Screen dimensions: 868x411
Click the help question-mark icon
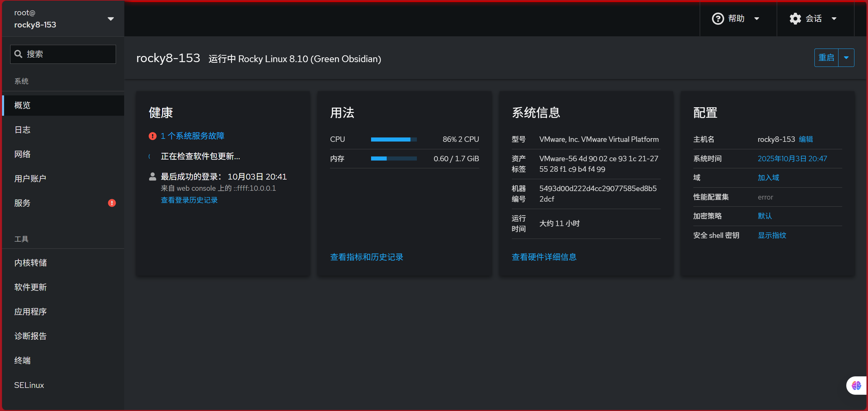pyautogui.click(x=718, y=19)
